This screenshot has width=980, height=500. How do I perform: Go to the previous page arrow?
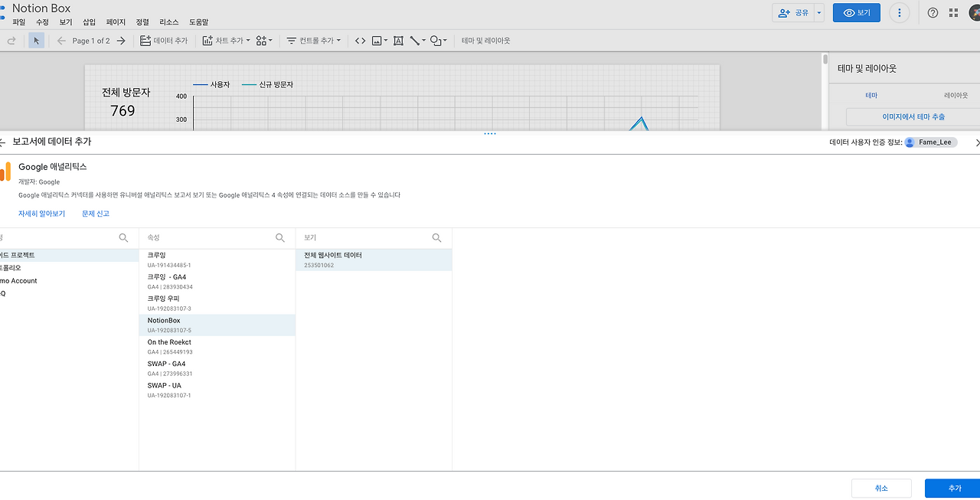click(61, 41)
